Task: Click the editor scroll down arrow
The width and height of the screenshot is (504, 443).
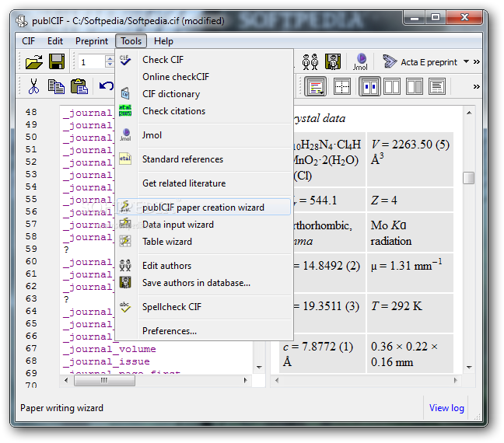Action: [259, 367]
